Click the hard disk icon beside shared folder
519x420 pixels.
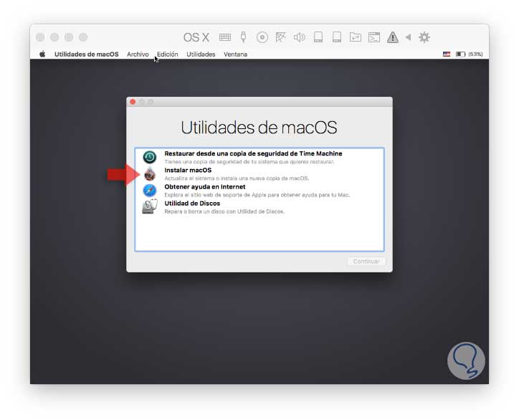pyautogui.click(x=337, y=37)
